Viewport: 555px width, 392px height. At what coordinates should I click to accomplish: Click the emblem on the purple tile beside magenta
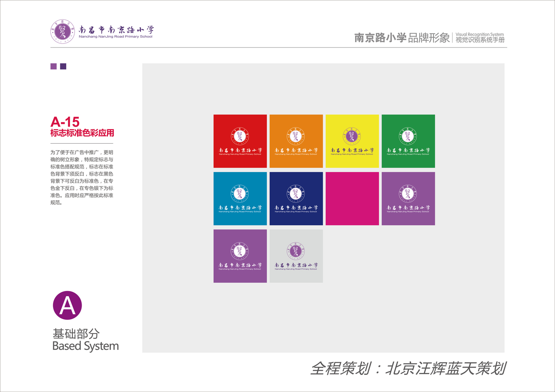(x=408, y=194)
